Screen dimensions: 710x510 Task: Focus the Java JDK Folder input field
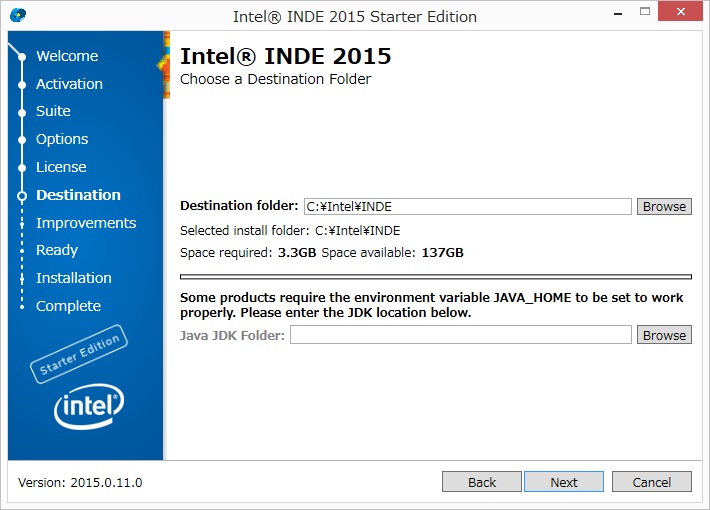pyautogui.click(x=460, y=335)
